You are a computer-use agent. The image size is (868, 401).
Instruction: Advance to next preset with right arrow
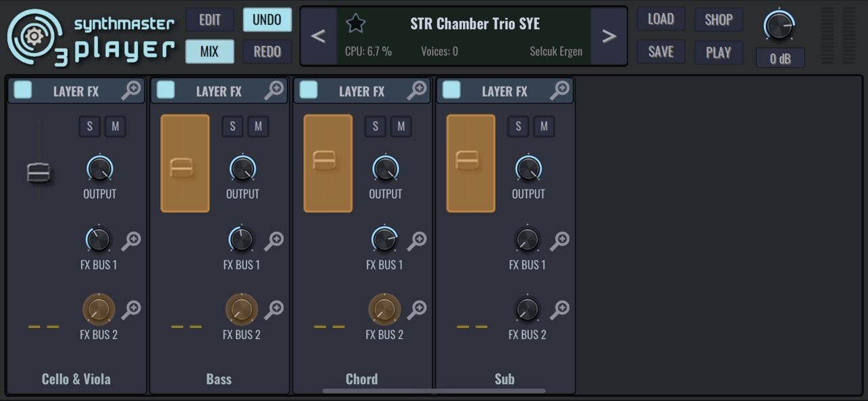point(609,36)
